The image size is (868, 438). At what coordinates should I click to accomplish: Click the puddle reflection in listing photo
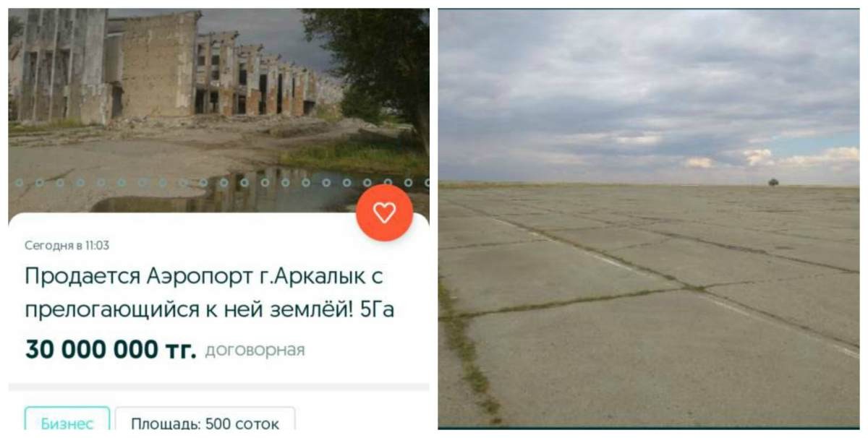coord(239,190)
